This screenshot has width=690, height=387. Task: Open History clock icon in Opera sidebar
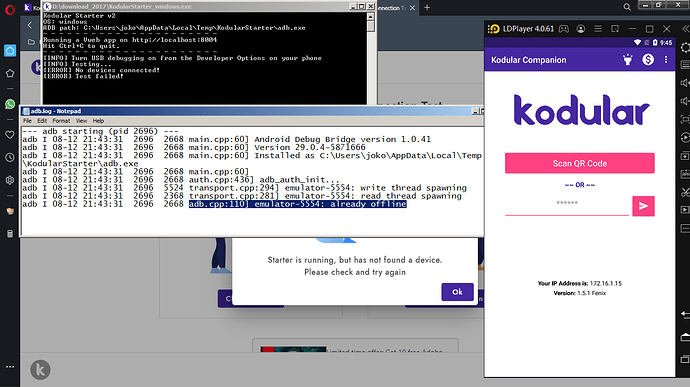click(x=10, y=157)
